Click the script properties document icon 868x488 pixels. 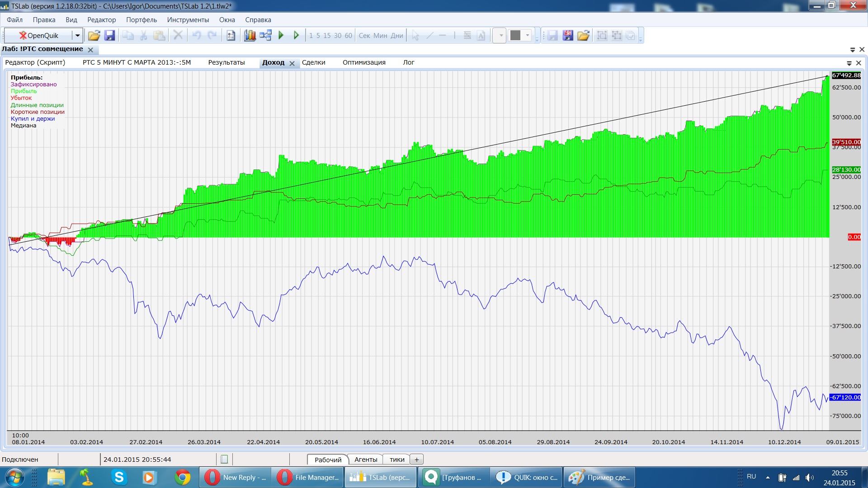(x=231, y=35)
